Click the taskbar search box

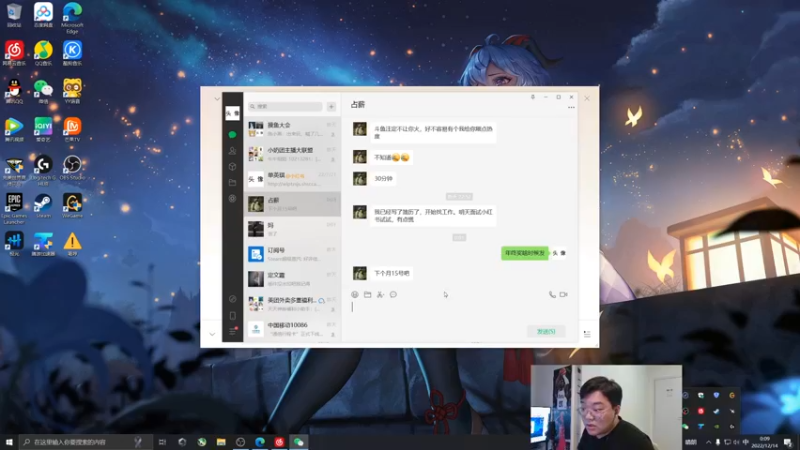86,442
